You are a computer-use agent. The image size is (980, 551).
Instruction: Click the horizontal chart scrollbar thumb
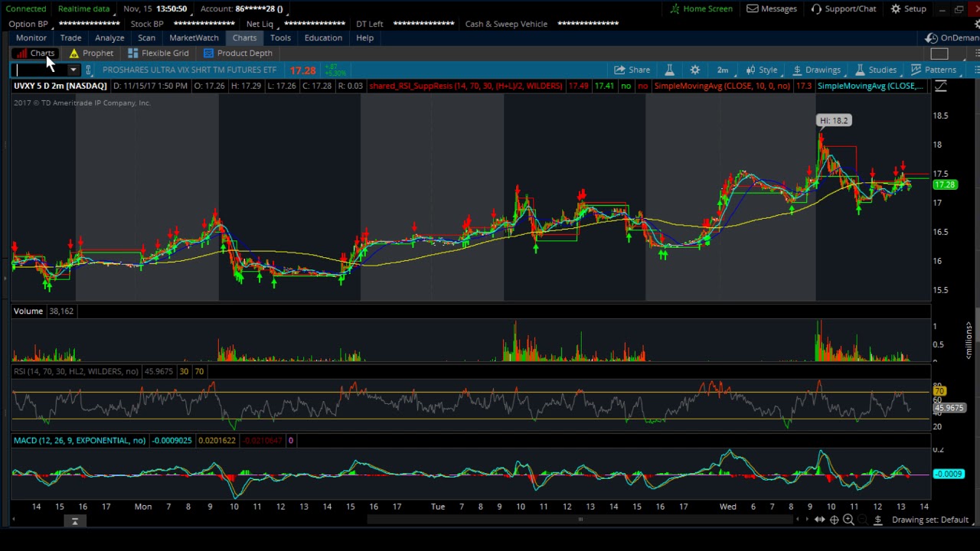580,520
